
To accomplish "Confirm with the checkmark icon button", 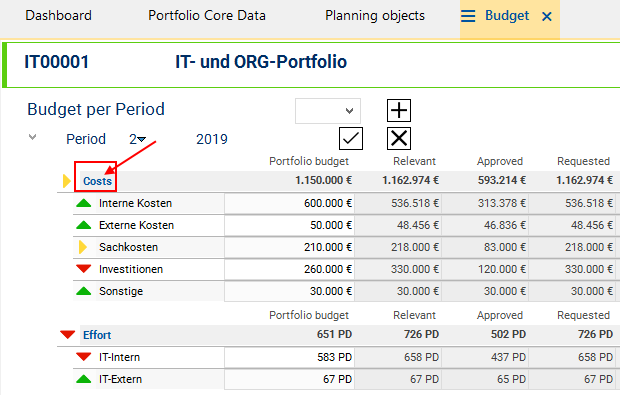I will point(351,138).
